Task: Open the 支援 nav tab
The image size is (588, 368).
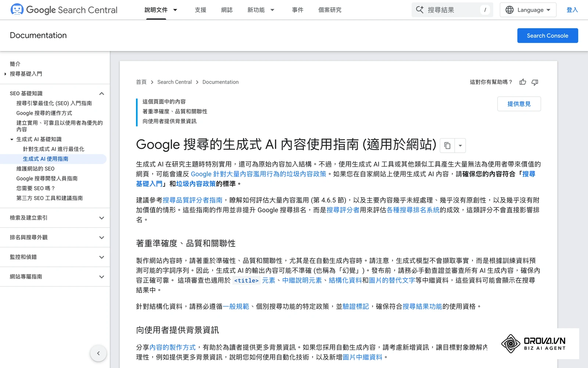Action: pos(201,10)
